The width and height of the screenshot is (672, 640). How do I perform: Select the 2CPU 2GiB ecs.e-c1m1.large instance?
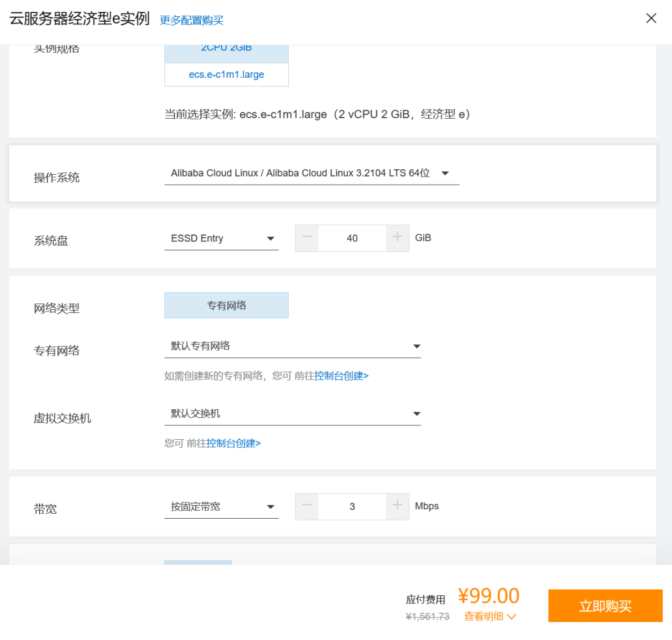point(226,65)
